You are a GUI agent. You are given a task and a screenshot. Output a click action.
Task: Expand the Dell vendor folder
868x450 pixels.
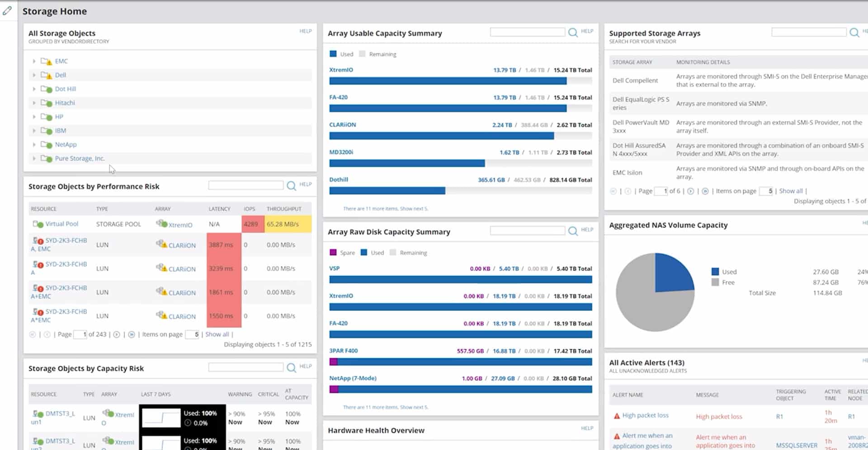[x=34, y=75]
